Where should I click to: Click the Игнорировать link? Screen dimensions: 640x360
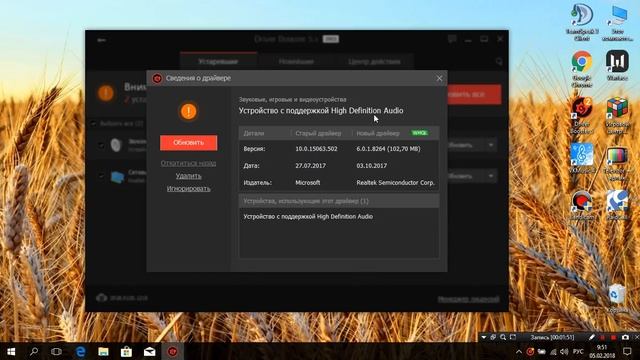pos(189,189)
